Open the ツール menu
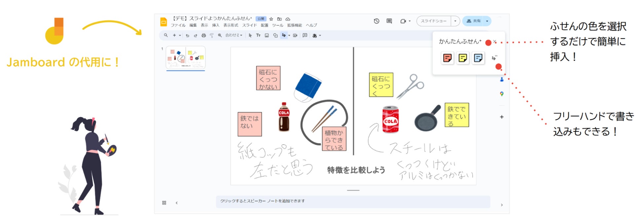The width and height of the screenshot is (644, 223). [x=278, y=25]
